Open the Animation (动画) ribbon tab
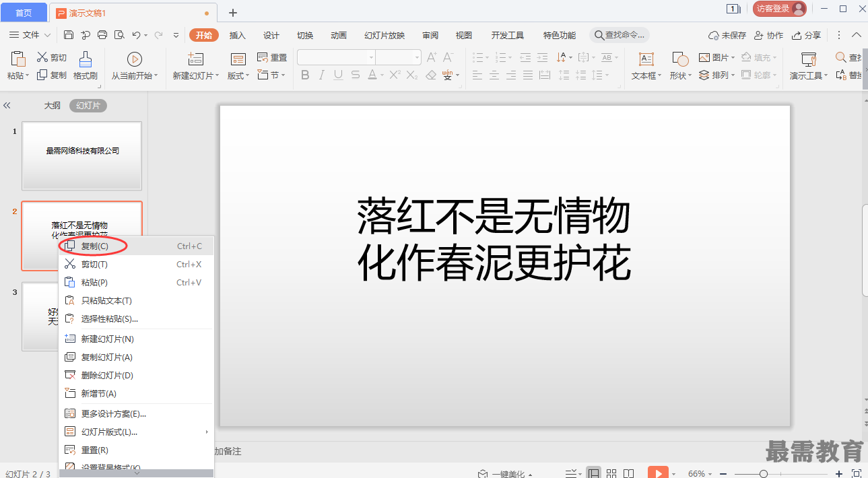Image resolution: width=868 pixels, height=478 pixels. [x=339, y=35]
